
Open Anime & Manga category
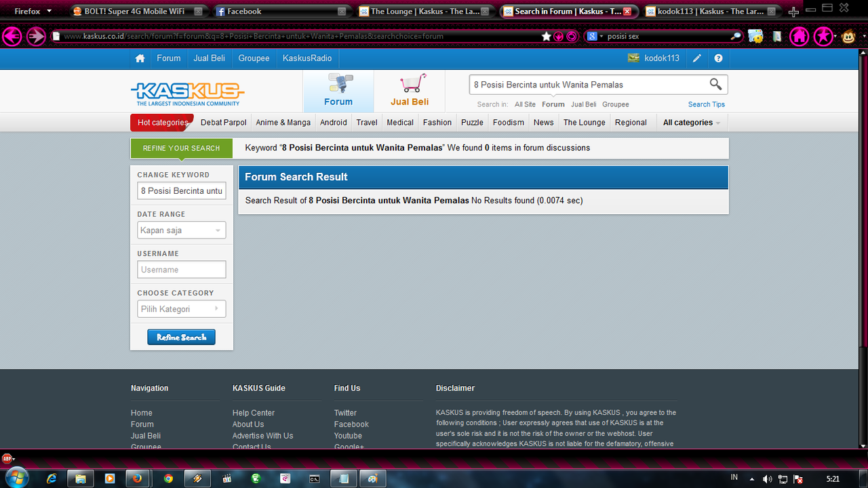[283, 123]
